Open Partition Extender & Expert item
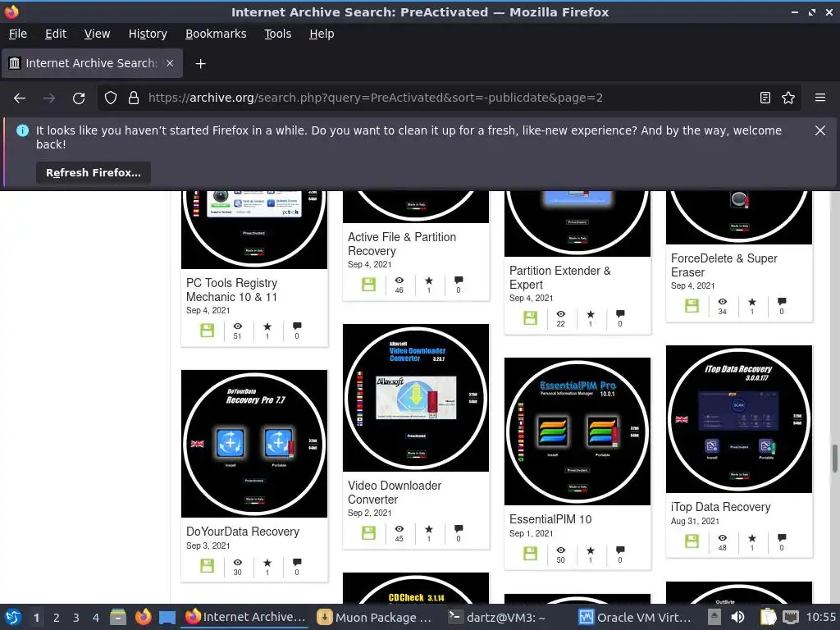 [x=559, y=277]
